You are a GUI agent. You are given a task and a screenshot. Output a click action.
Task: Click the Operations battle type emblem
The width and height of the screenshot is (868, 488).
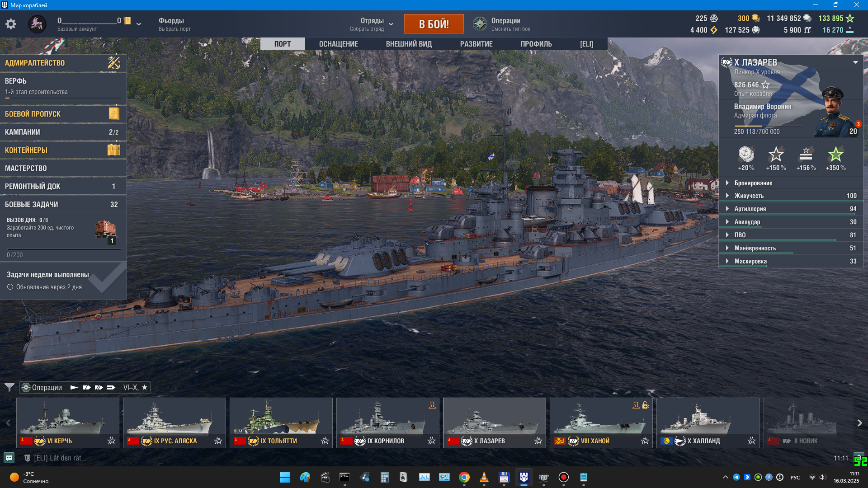pos(480,24)
